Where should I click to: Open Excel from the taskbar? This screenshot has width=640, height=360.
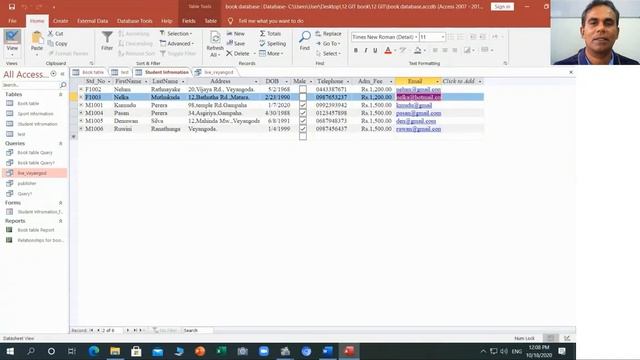pyautogui.click(x=221, y=351)
